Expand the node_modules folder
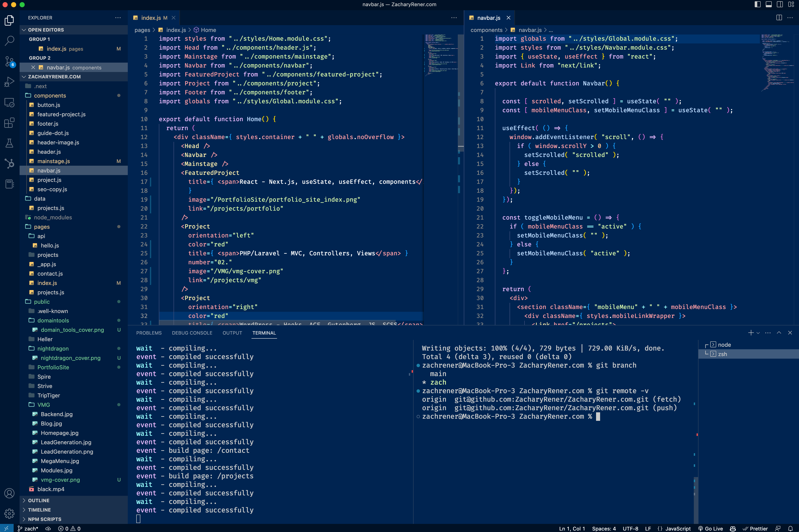 (x=74, y=217)
